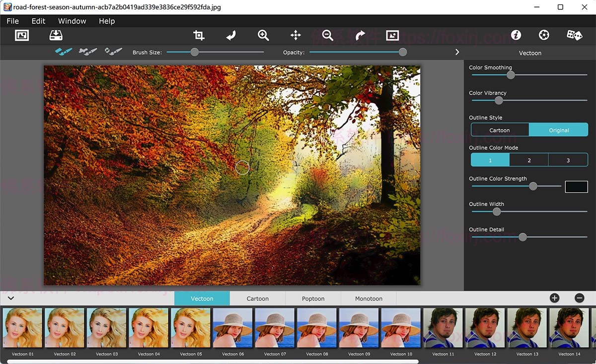
Task: Select the Crop tool
Action: point(198,35)
